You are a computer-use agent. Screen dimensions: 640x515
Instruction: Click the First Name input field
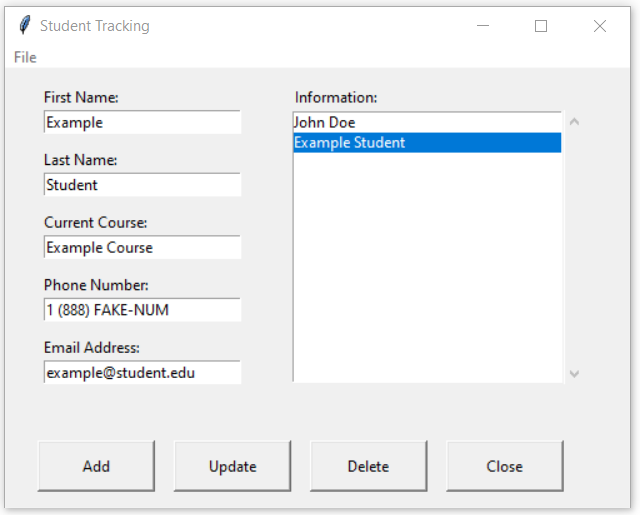pyautogui.click(x=142, y=122)
